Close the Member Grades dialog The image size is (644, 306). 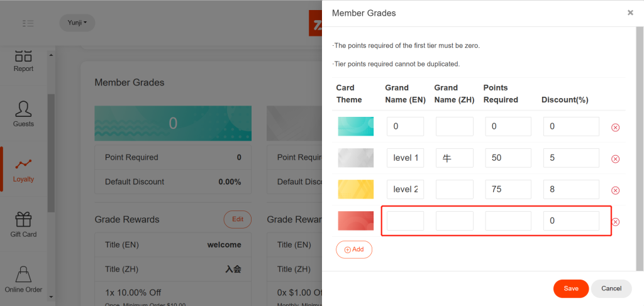coord(630,13)
